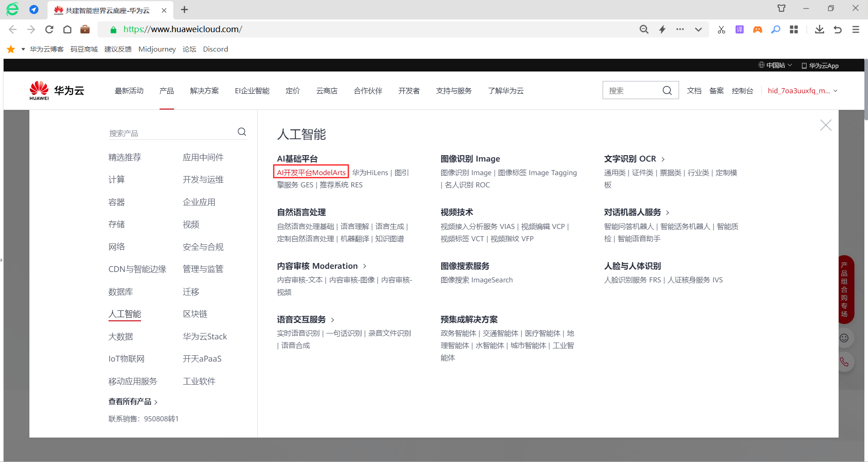The image size is (868, 462).
Task: Open the phone contact floating icon
Action: tap(844, 362)
